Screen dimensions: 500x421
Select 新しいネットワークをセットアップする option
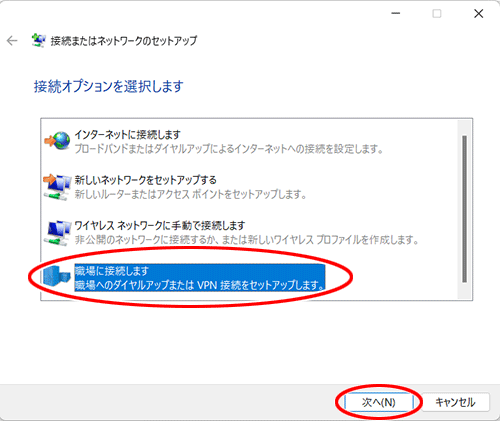145,180
